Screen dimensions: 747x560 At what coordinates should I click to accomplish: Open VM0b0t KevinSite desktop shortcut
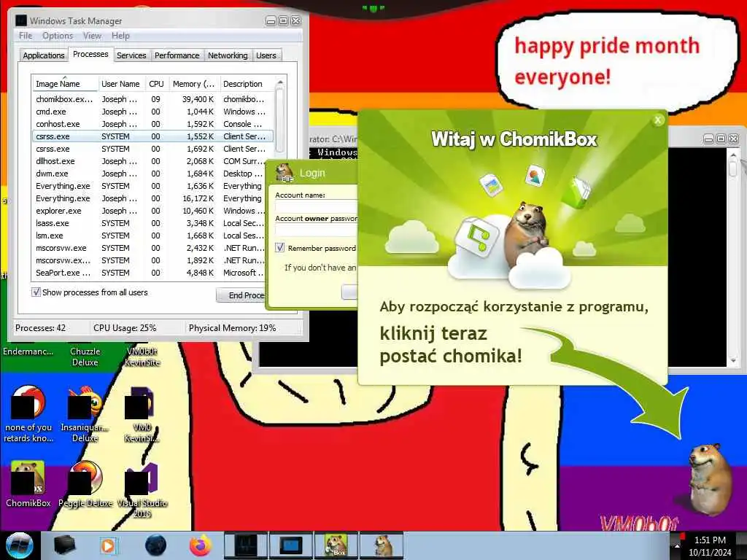click(x=142, y=357)
